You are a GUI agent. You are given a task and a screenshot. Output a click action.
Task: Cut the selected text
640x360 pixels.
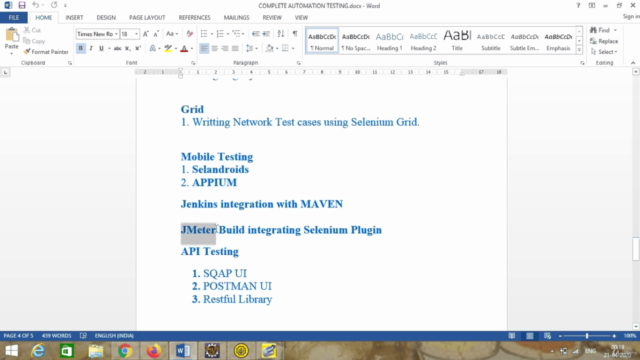pyautogui.click(x=32, y=30)
